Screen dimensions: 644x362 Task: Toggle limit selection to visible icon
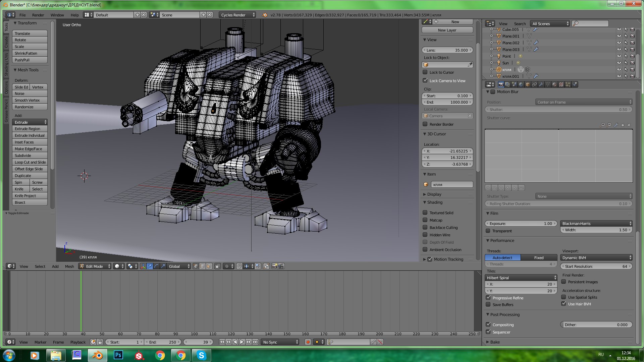point(218,266)
